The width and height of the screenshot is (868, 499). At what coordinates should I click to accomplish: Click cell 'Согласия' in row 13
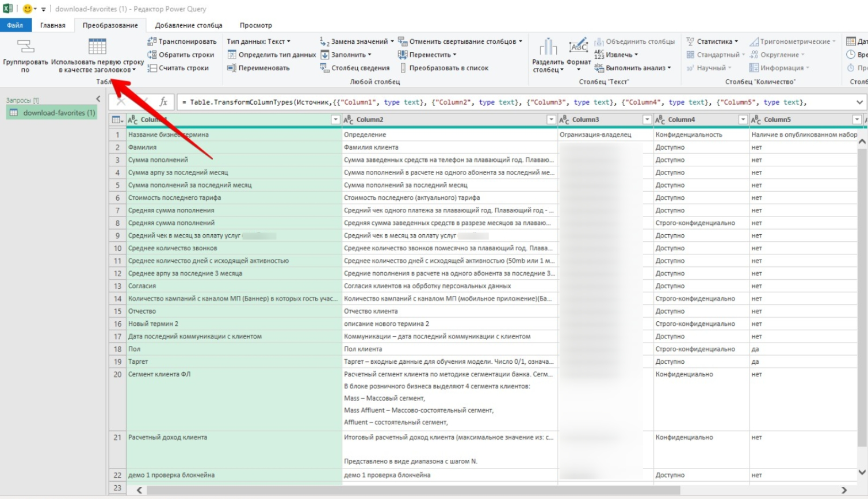click(x=234, y=286)
